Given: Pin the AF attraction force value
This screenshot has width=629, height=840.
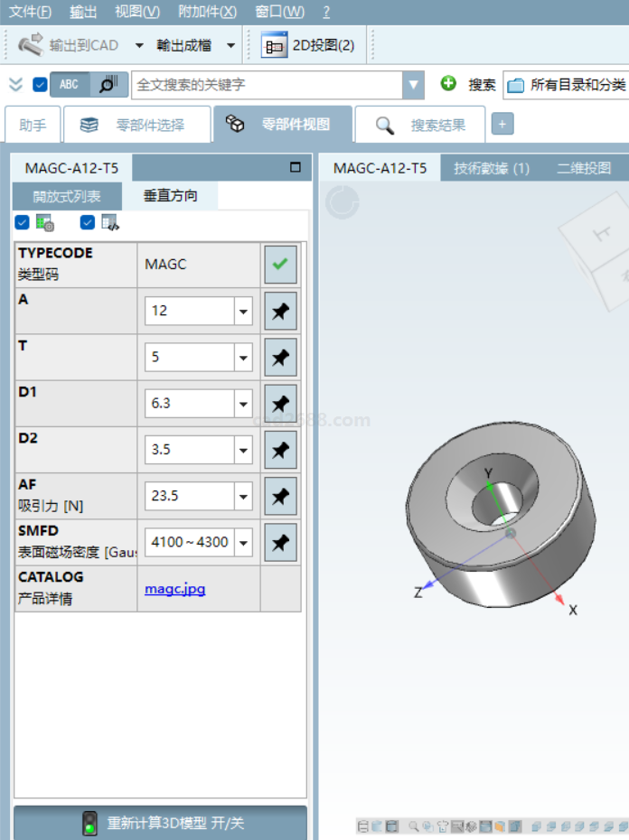Looking at the screenshot, I should pos(280,496).
